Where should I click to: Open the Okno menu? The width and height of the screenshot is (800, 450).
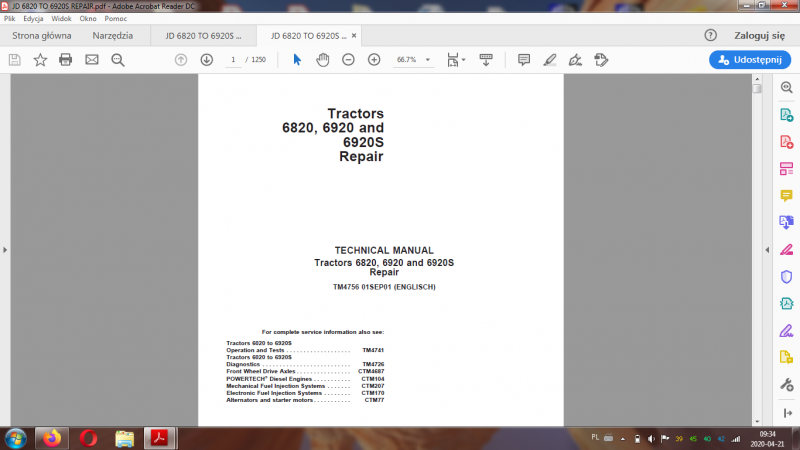coord(88,18)
